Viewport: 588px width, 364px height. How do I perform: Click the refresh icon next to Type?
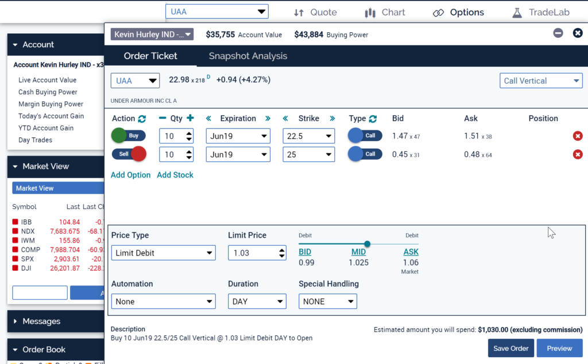pyautogui.click(x=373, y=119)
